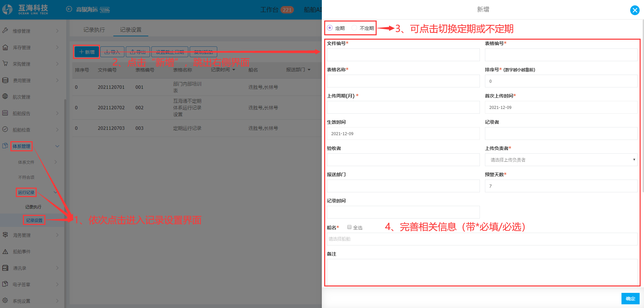Click the 费用管理 coins icon
Image resolution: width=644 pixels, height=308 pixels.
click(x=5, y=80)
